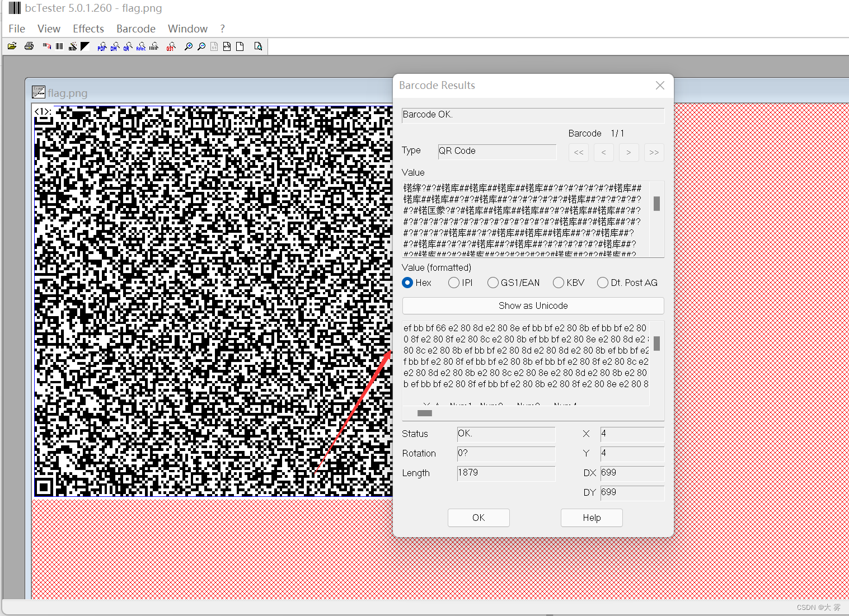Click the hex formatted value text area
The image size is (849, 616).
(526, 363)
